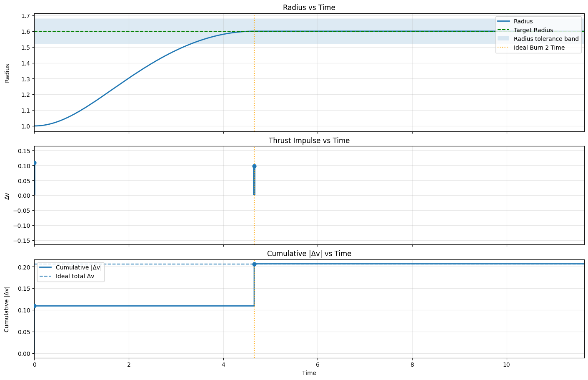Click the cumulative y-axis tick label '0.20'

[24, 267]
